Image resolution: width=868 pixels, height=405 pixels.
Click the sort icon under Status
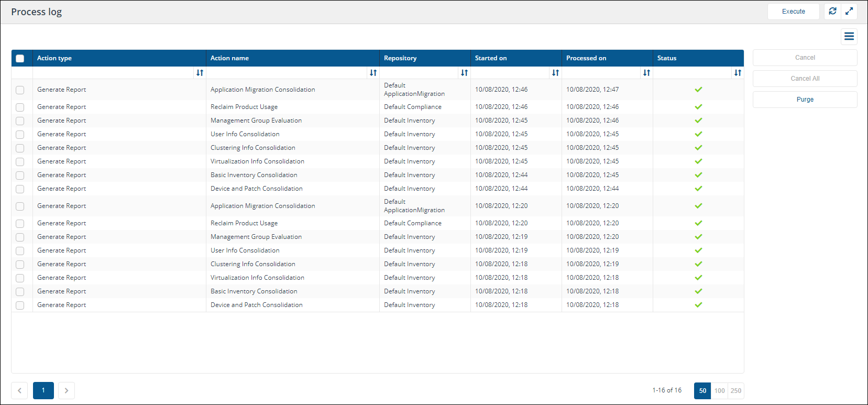pos(738,73)
